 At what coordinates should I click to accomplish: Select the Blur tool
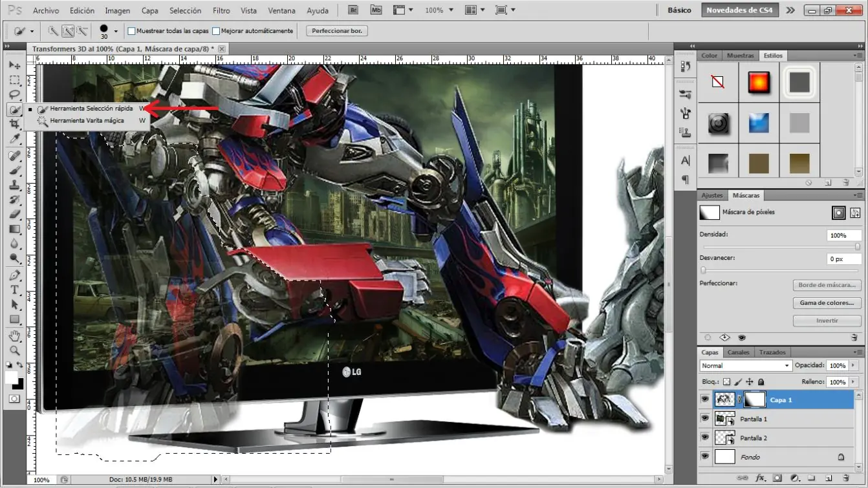[x=14, y=244]
